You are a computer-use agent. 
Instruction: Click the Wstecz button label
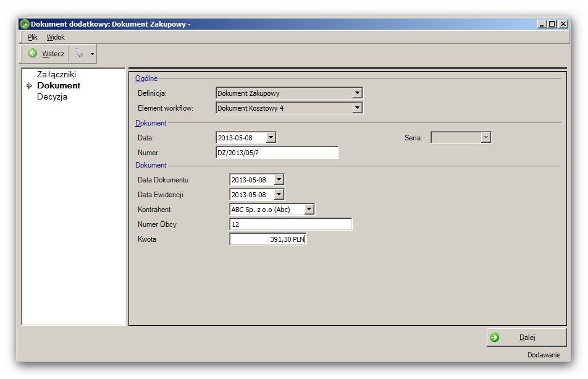[x=53, y=54]
